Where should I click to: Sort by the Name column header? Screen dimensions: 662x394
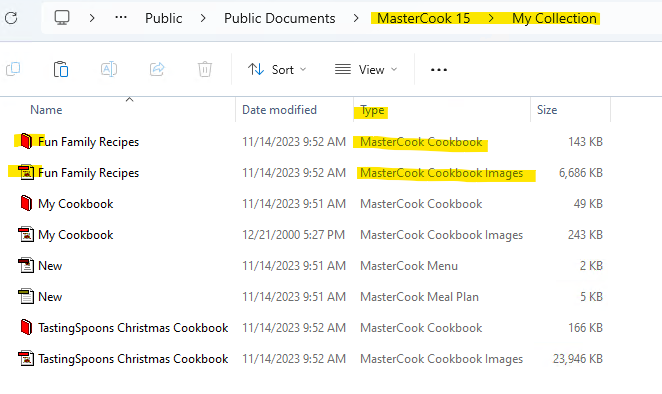46,110
